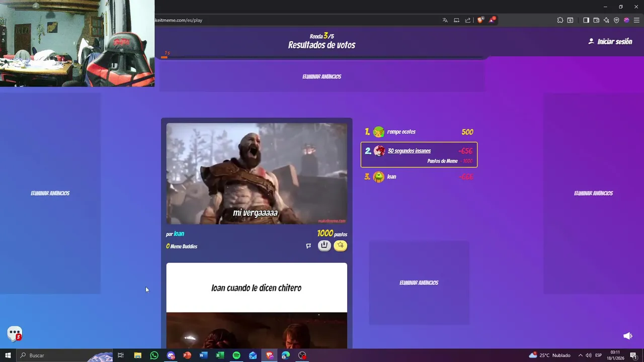The width and height of the screenshot is (644, 362).
Task: Open the Windows Start menu
Action: pyautogui.click(x=8, y=355)
